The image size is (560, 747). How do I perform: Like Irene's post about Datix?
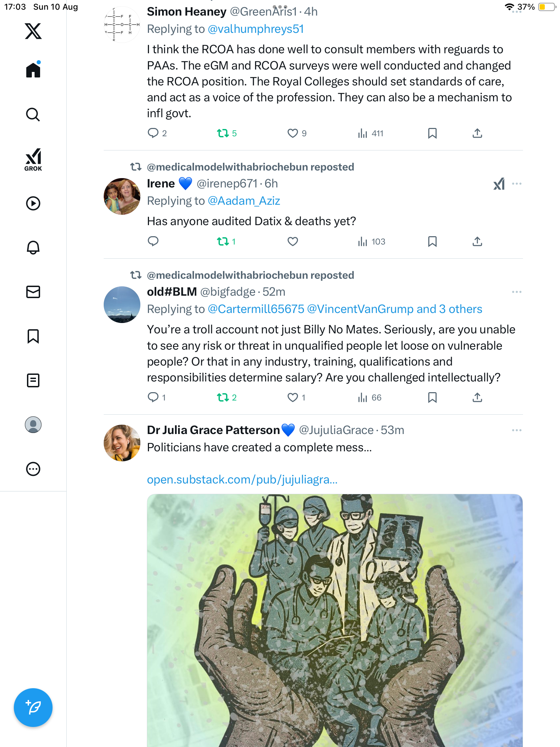(x=292, y=241)
